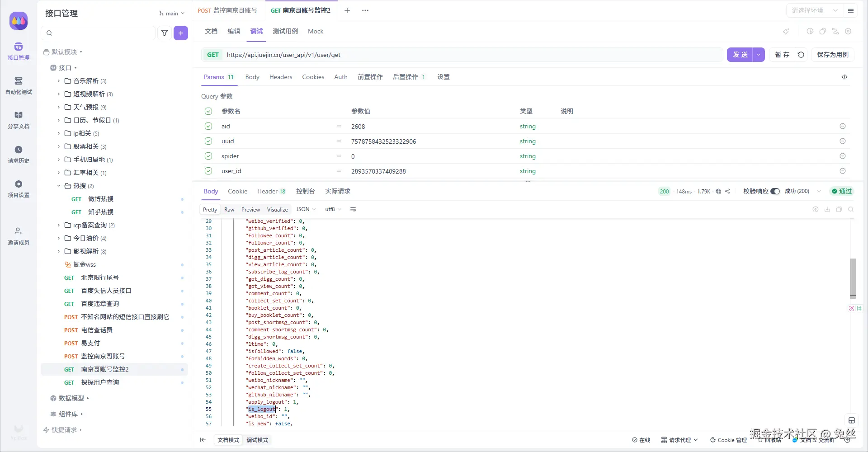This screenshot has width=868, height=452.
Task: Uncheck the aid query parameter
Action: pos(208,126)
